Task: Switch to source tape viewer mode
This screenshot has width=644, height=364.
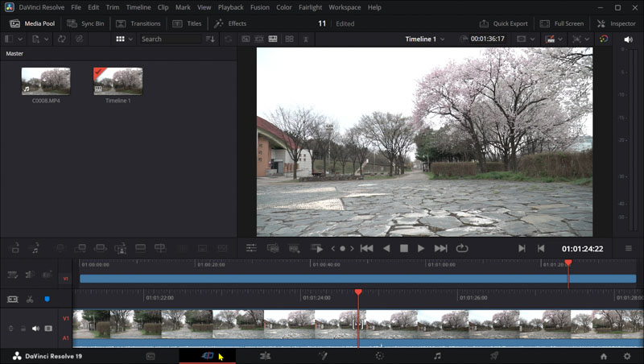Action: point(259,39)
